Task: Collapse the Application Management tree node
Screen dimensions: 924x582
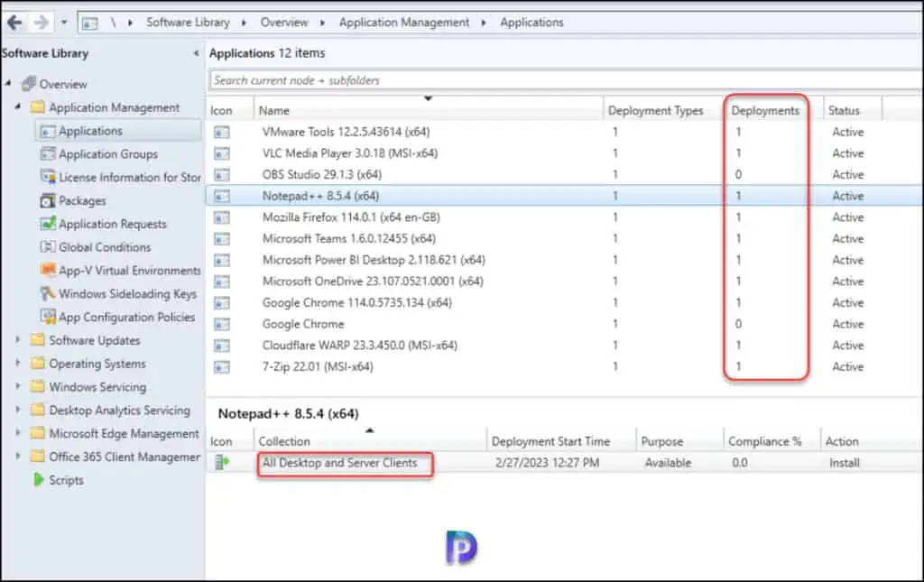Action: pyautogui.click(x=18, y=106)
